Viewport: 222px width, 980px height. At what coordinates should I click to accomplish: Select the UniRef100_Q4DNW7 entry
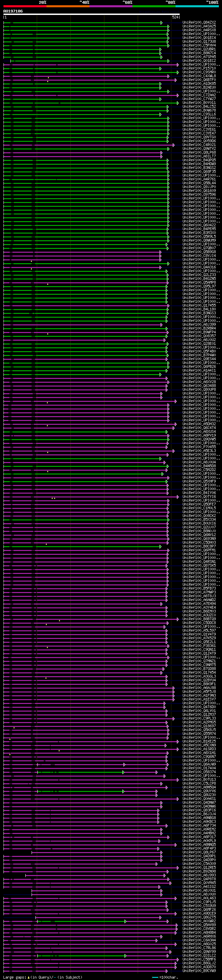tap(199, 803)
